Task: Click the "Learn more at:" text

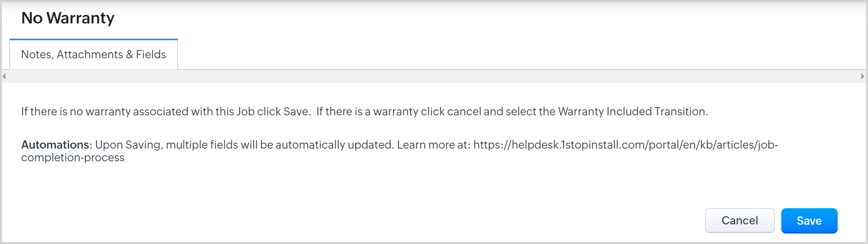Action: (433, 145)
